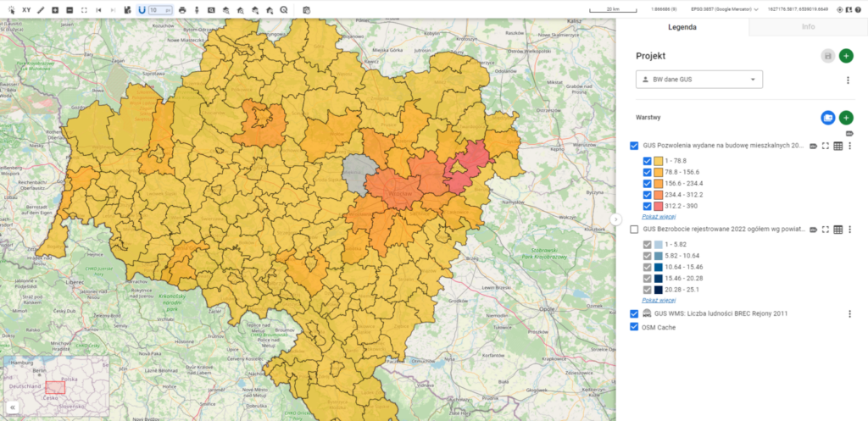This screenshot has width=868, height=421.
Task: Open the XY coordinate search tool
Action: tap(26, 9)
